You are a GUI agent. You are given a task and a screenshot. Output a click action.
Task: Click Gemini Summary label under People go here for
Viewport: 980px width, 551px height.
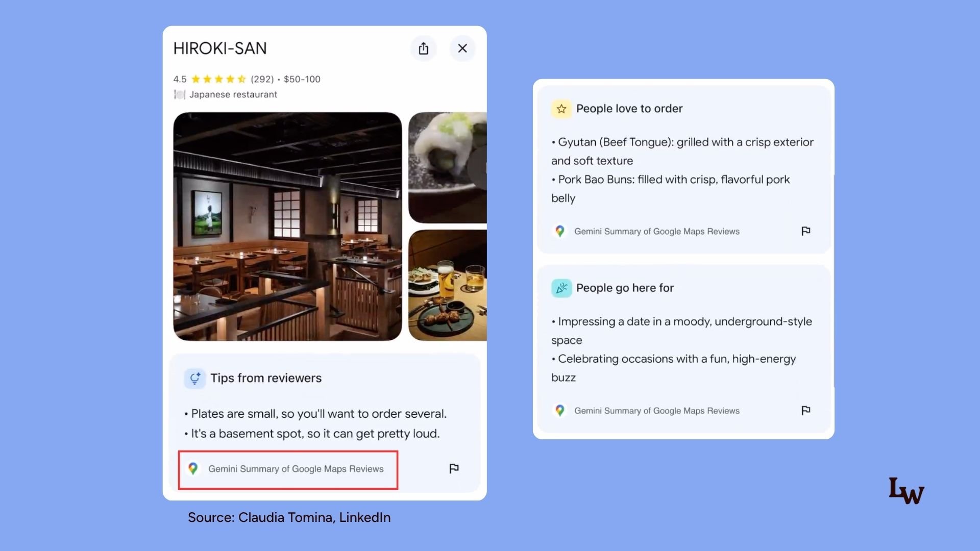click(657, 411)
